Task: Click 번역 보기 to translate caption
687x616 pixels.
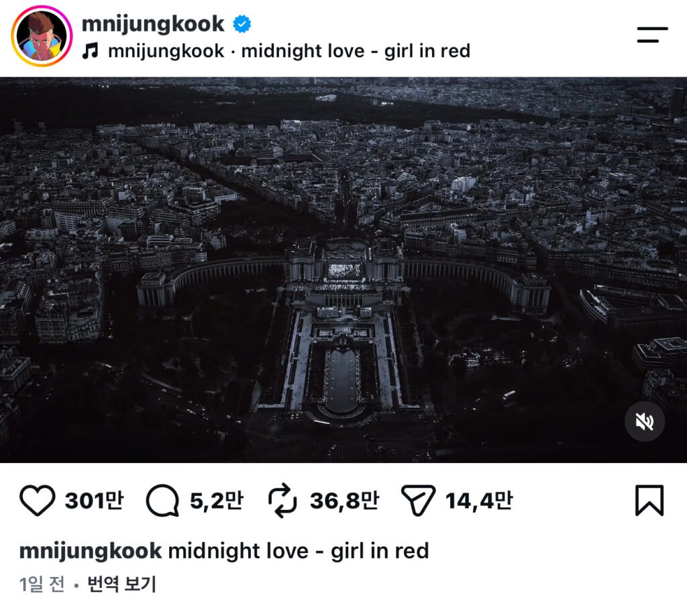Action: [122, 584]
